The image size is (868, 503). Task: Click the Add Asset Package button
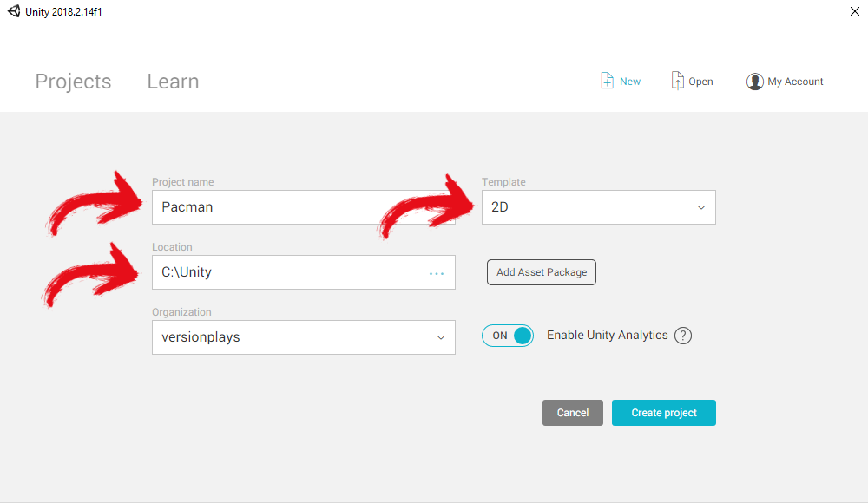click(x=542, y=272)
